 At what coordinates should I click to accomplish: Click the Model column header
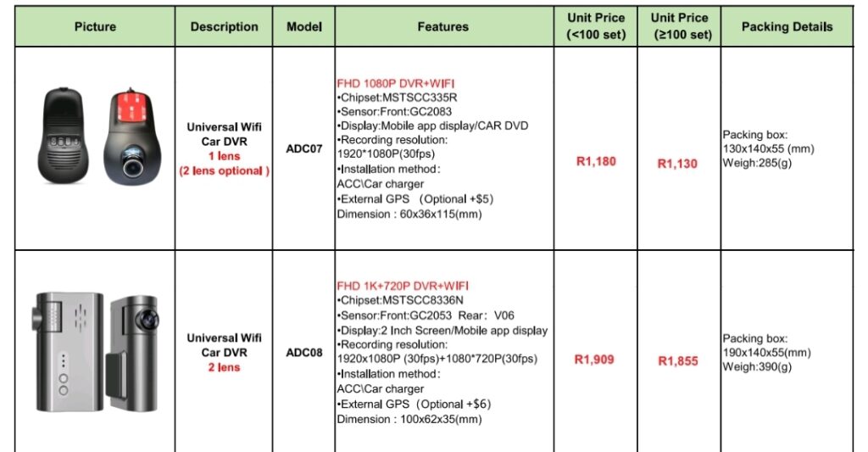pyautogui.click(x=304, y=26)
